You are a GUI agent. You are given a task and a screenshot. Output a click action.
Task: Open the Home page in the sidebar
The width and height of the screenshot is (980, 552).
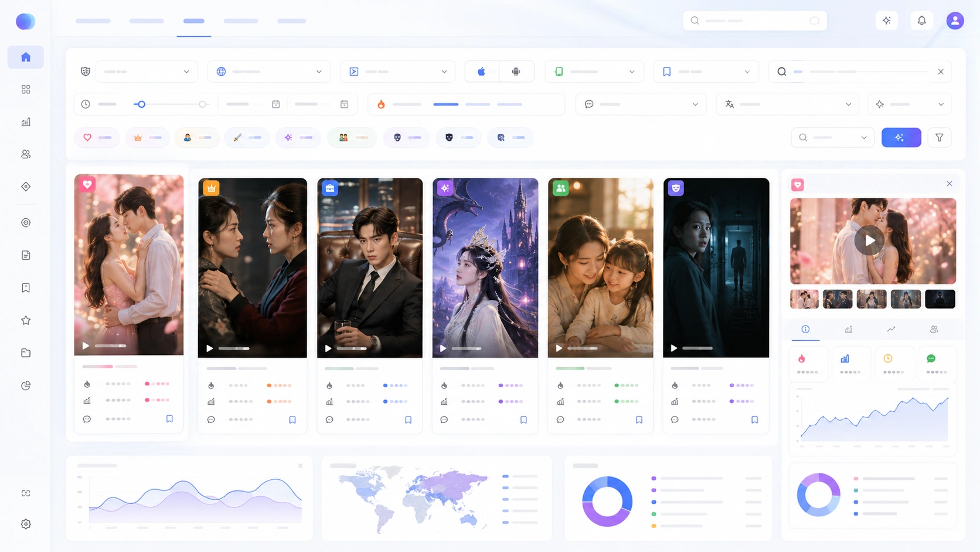click(x=26, y=57)
